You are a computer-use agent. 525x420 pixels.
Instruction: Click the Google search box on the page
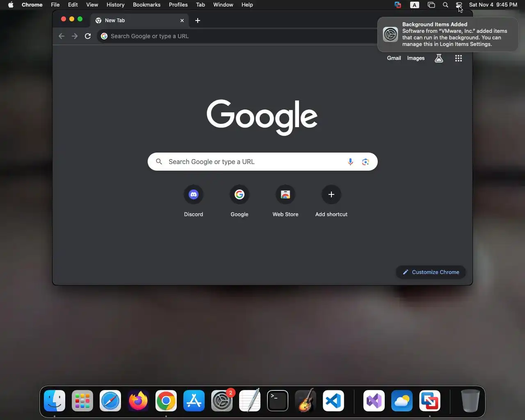262,162
